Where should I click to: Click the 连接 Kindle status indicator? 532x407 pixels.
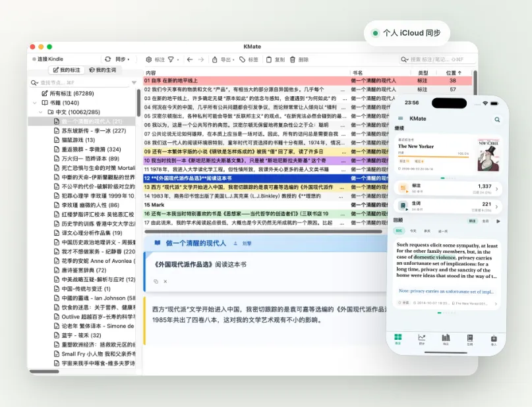pos(47,59)
